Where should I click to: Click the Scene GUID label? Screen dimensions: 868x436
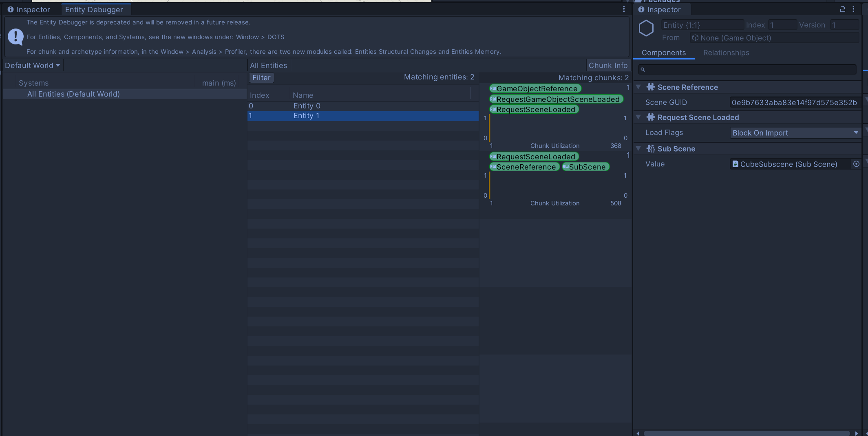point(666,103)
